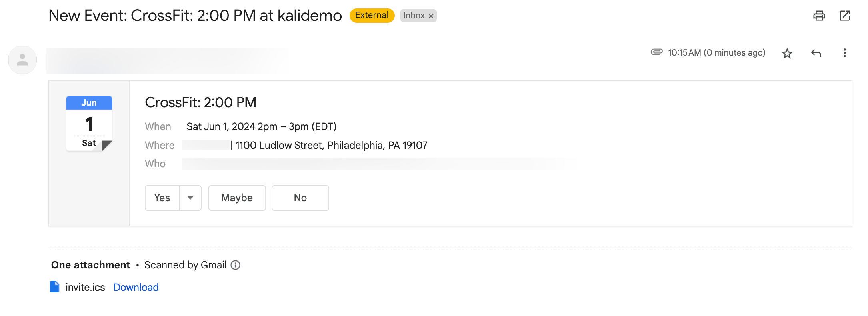This screenshot has height=316, width=868.
Task: Click the sender avatar icon
Action: (x=22, y=60)
